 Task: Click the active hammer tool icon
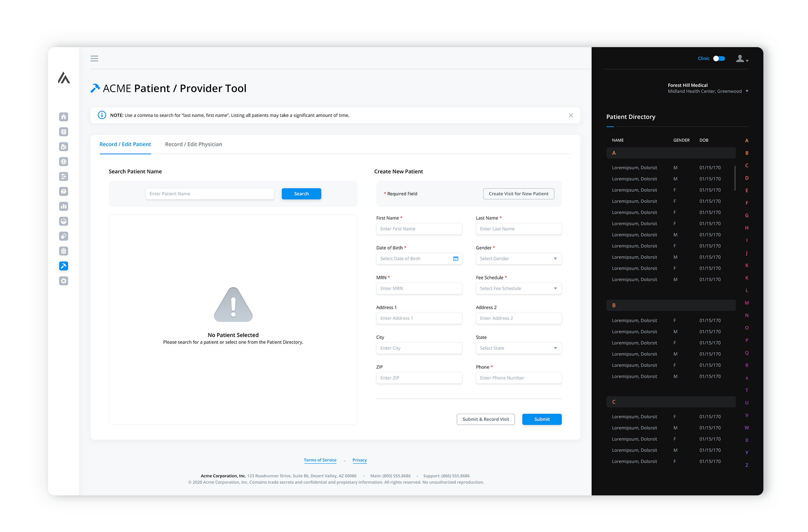pos(64,266)
